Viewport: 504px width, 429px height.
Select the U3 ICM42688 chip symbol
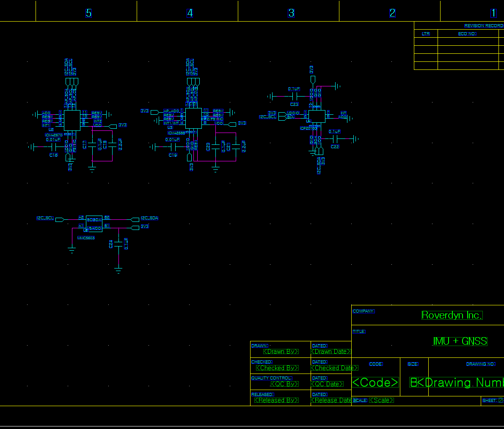coord(193,118)
